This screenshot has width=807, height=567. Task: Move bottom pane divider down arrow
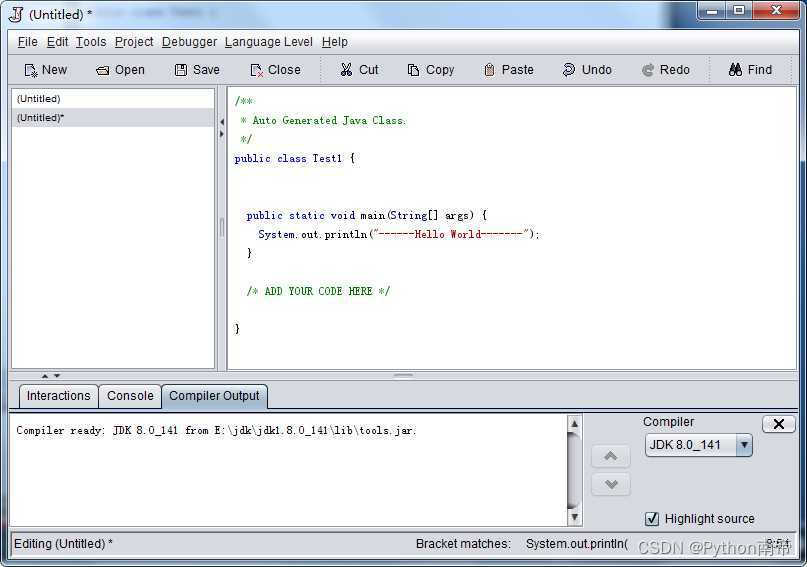click(x=57, y=376)
